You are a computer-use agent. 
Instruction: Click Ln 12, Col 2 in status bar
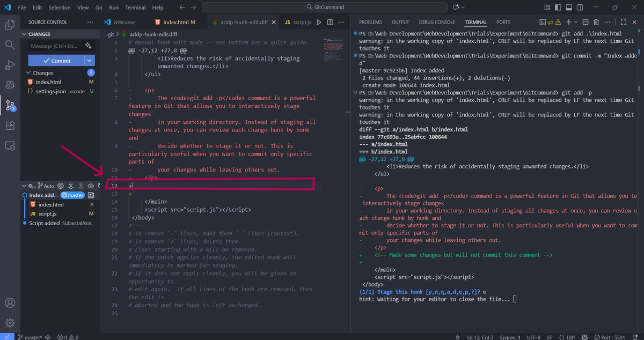pos(481,337)
